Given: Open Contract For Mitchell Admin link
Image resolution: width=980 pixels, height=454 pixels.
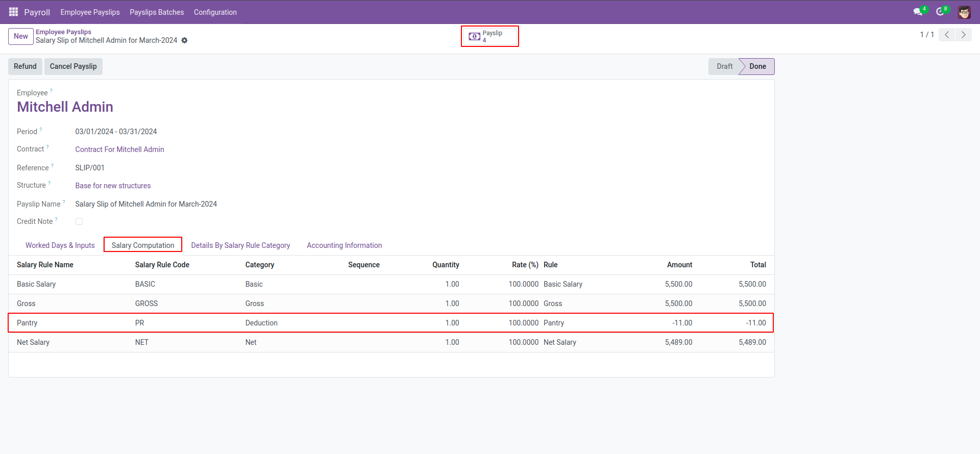Looking at the screenshot, I should pyautogui.click(x=119, y=149).
